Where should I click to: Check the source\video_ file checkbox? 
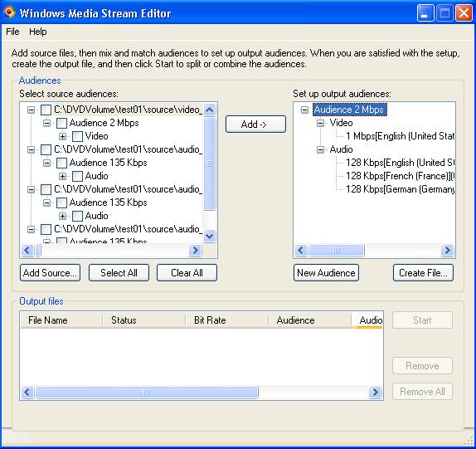(x=46, y=110)
